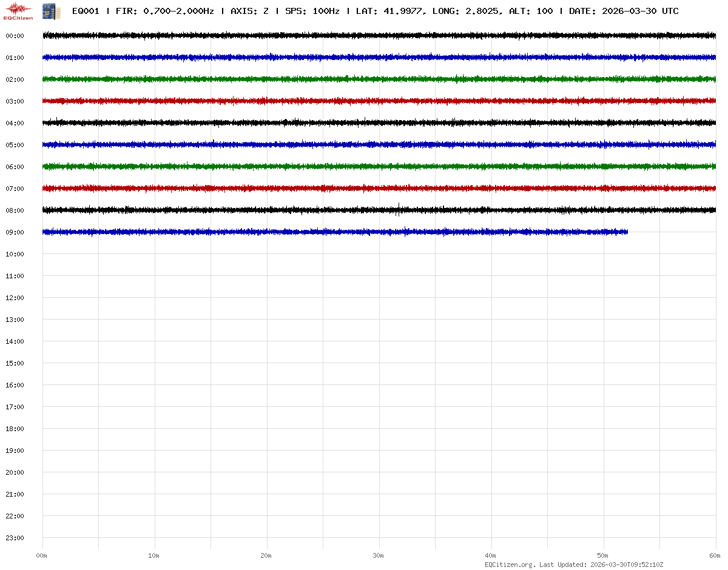Click the 00m minute axis label
This screenshot has width=728, height=570.
41,556
